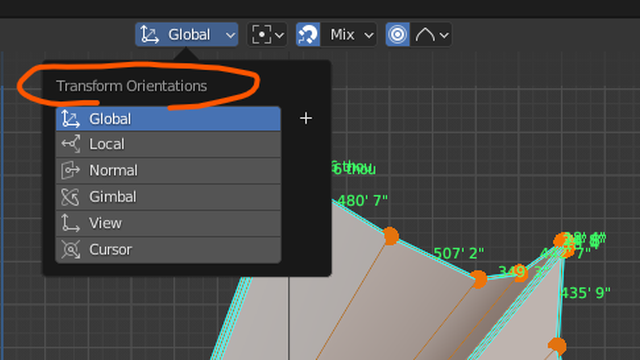Select View orientation
Viewport: 640px width, 360px height.
pyautogui.click(x=168, y=223)
